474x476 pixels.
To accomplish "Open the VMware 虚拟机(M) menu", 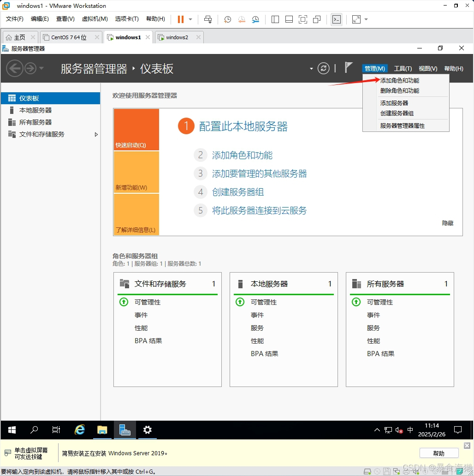I will point(95,19).
